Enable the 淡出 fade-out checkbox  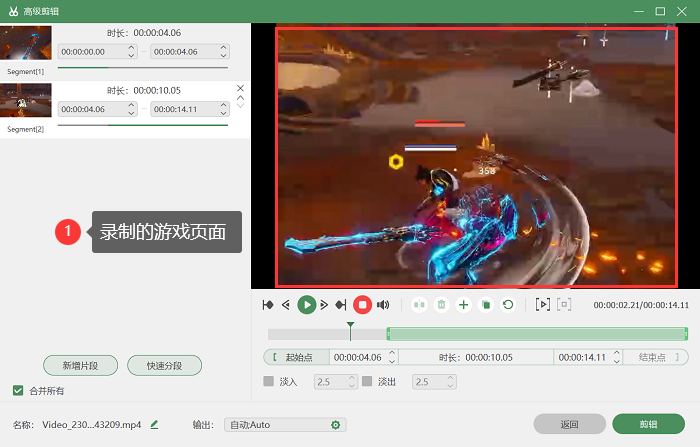coord(367,381)
